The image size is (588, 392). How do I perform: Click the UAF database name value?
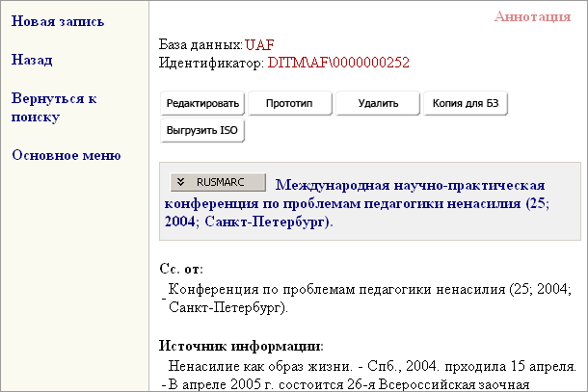point(259,44)
